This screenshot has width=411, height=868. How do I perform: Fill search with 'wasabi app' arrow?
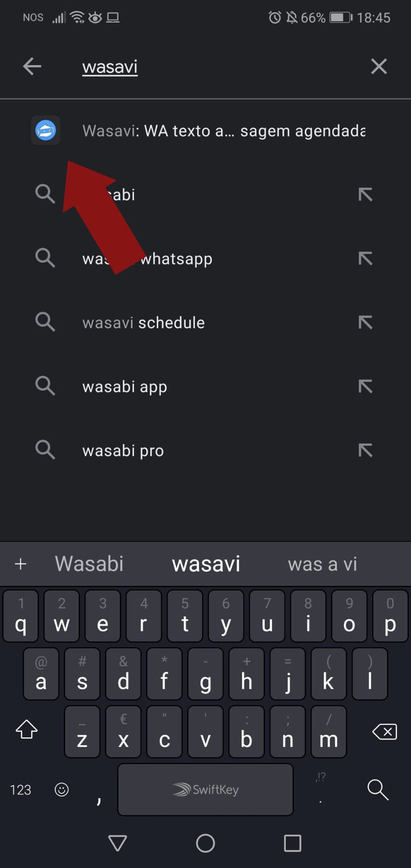365,386
